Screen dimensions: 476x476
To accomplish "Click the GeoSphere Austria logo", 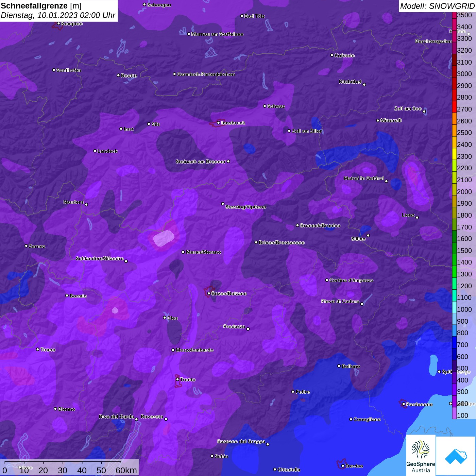I will 421,455.
